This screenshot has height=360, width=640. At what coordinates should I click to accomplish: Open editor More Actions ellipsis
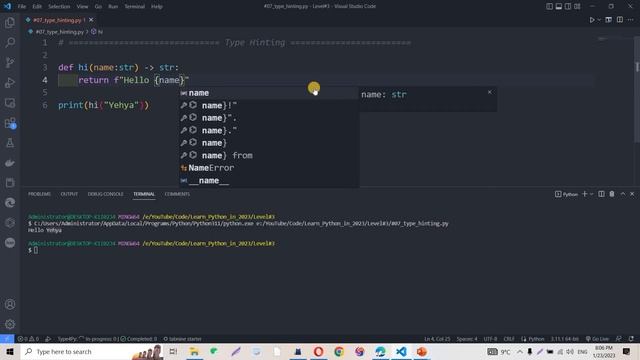[x=631, y=20]
